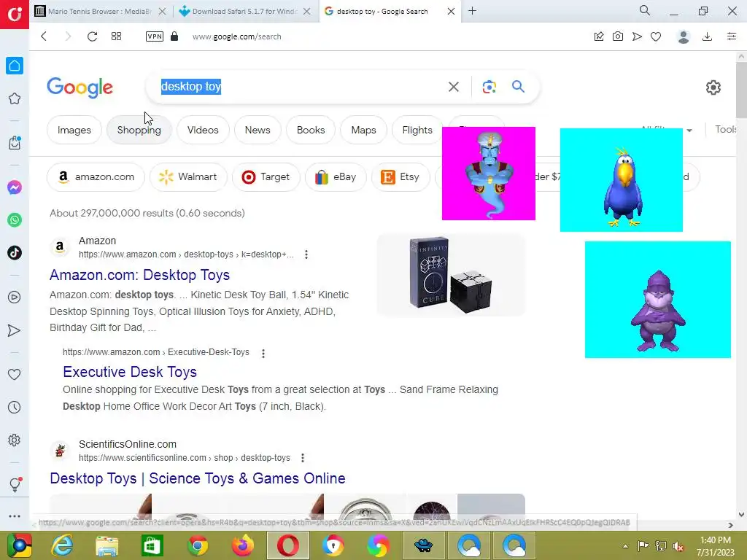Select the Images filter
This screenshot has height=560, width=747.
pyautogui.click(x=74, y=130)
